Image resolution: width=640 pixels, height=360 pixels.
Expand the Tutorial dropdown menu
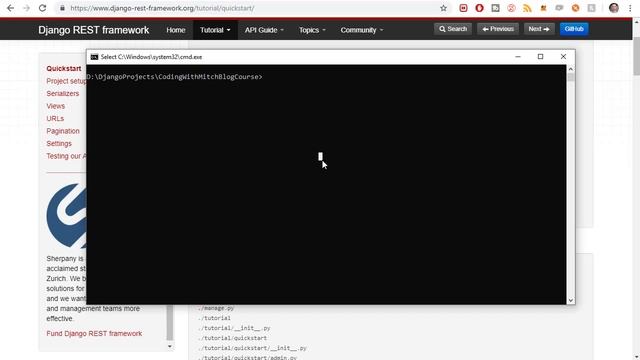(215, 30)
